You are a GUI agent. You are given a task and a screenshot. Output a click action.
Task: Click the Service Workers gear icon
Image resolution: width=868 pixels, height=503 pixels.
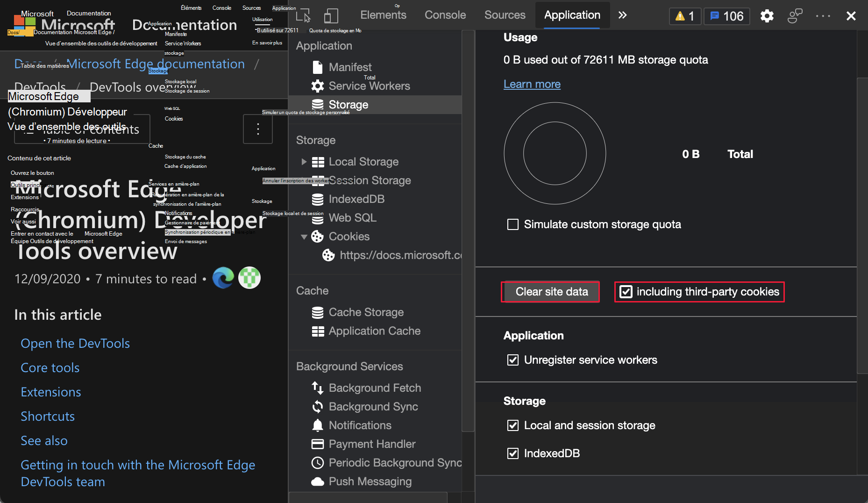coord(318,86)
